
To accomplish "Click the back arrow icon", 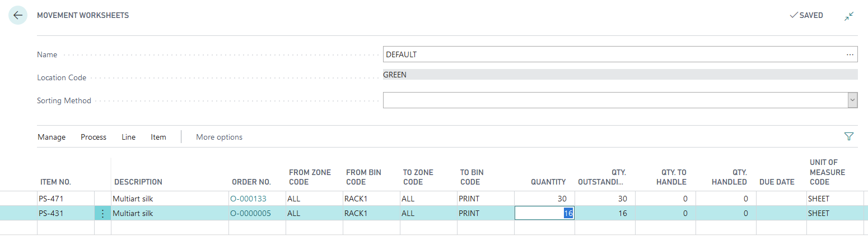I will 18,16.
